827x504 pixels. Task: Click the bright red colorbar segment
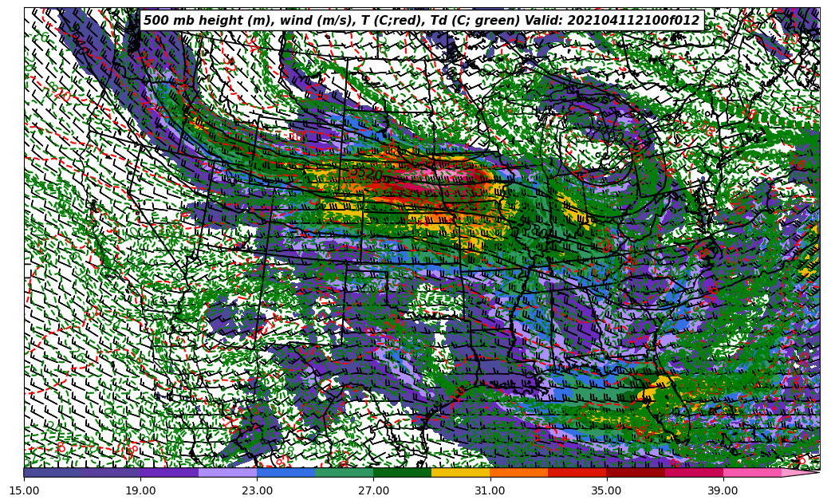[x=577, y=473]
